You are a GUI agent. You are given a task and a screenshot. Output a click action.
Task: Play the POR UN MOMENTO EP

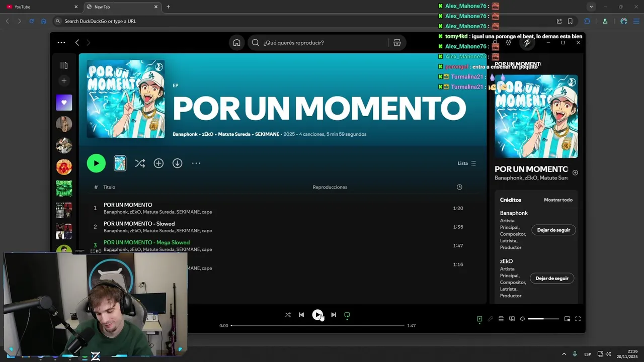[x=96, y=163]
